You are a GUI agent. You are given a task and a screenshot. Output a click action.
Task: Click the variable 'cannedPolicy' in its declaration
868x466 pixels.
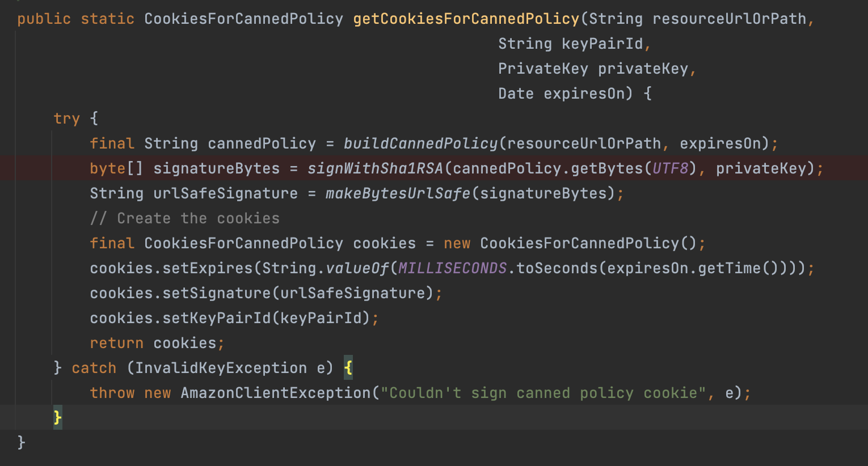(x=262, y=143)
